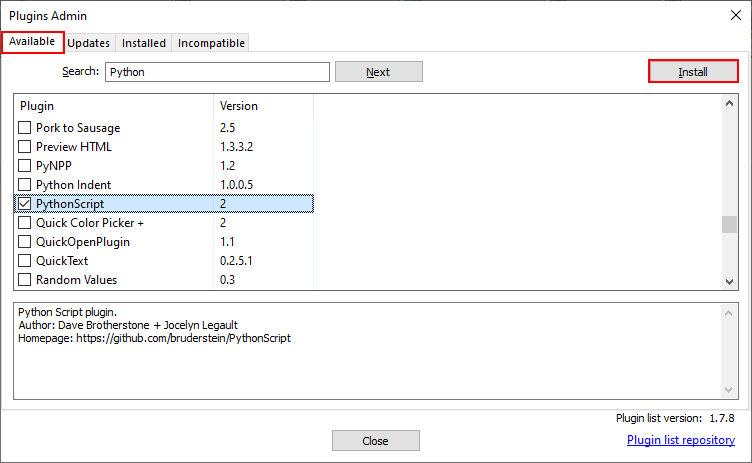Click the Close button at the bottom
752x463 pixels.
(375, 441)
